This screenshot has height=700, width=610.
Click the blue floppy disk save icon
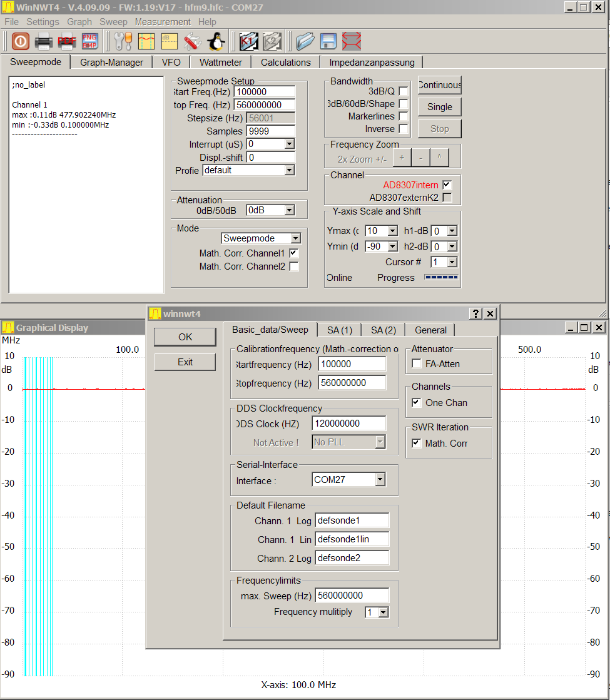point(328,41)
